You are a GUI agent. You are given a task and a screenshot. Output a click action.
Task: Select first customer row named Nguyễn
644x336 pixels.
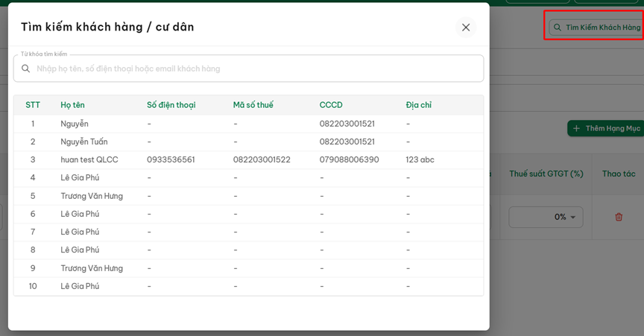(75, 124)
